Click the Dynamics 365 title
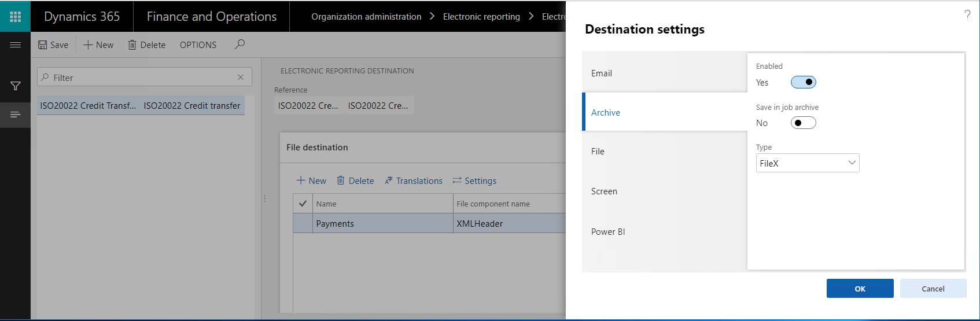The width and height of the screenshot is (980, 321). coord(82,16)
